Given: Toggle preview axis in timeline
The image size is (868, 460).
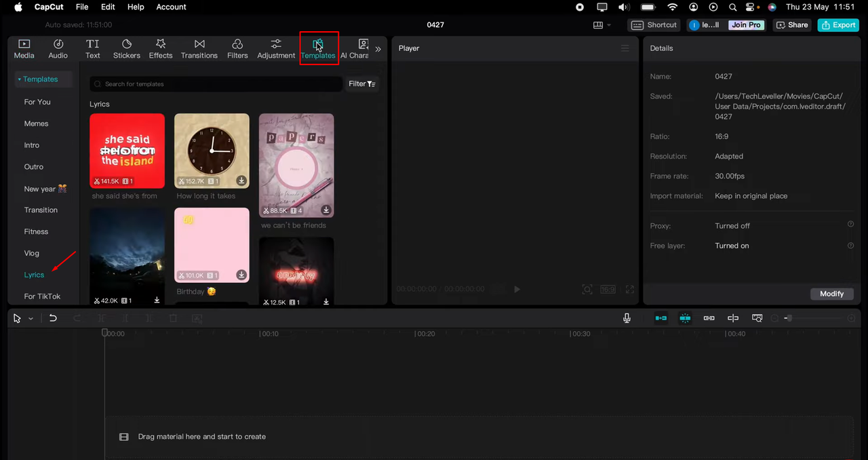Looking at the screenshot, I should tap(733, 318).
